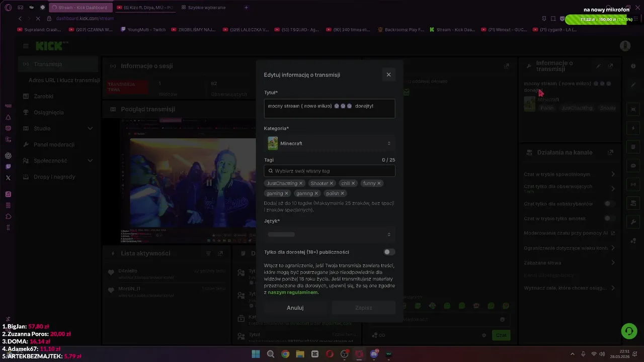Image resolution: width=644 pixels, height=362 pixels.
Task: Pop out the session info panel
Action: [507, 66]
